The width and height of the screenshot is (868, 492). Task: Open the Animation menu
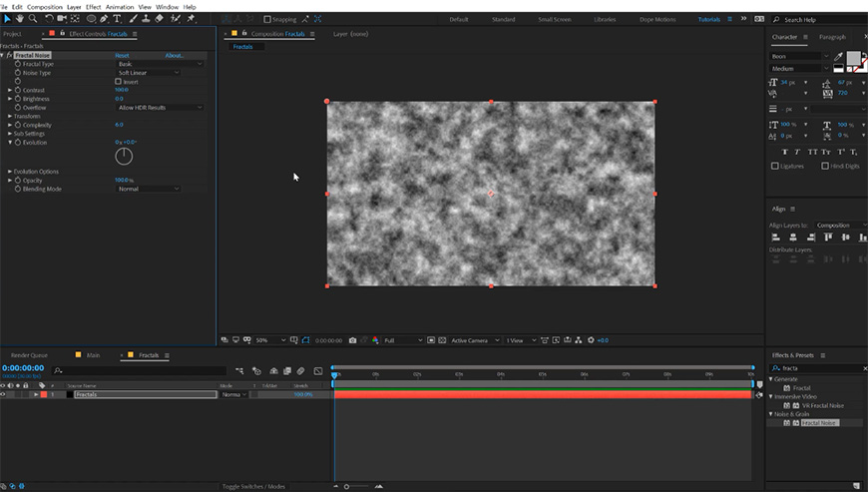[120, 6]
